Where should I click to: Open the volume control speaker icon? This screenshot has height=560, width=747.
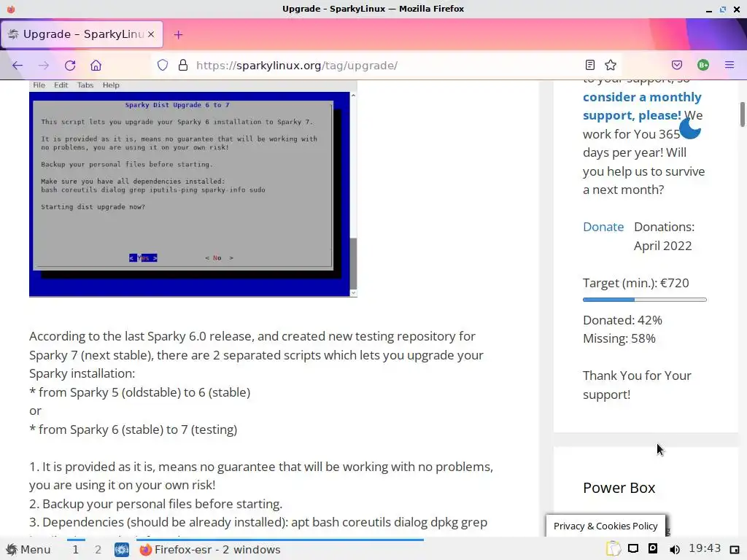tap(674, 550)
